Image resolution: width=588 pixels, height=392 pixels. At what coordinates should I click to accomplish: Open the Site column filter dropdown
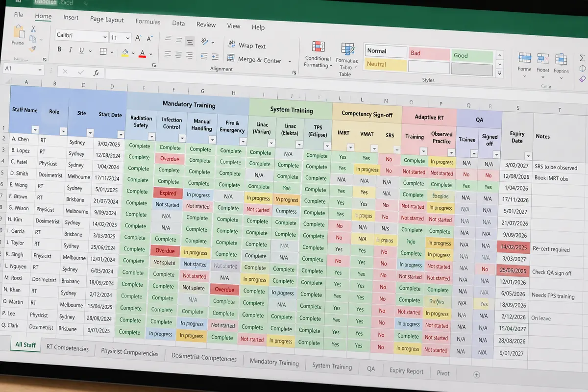(90, 133)
